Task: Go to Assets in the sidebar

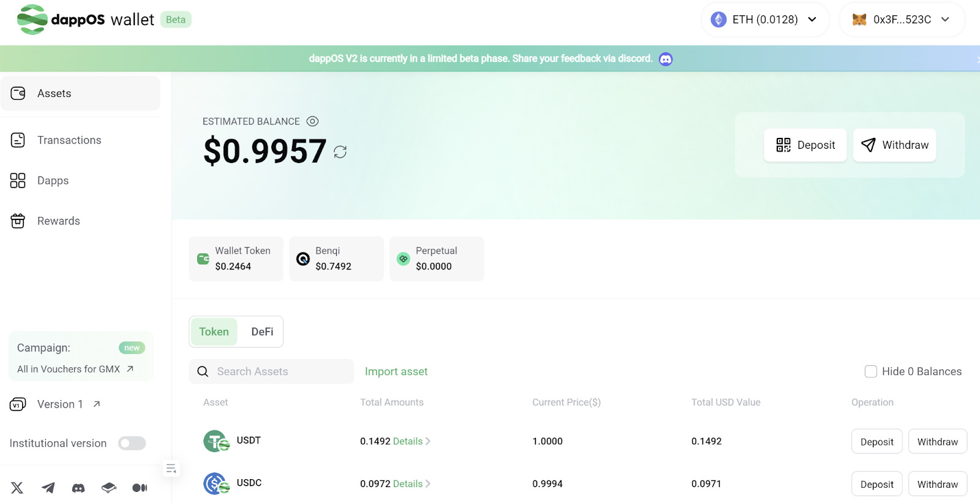Action: [x=80, y=93]
